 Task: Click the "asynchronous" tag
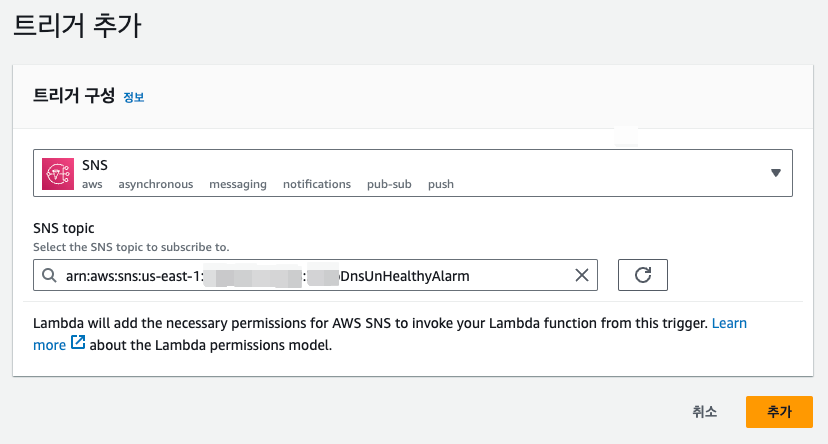click(156, 184)
